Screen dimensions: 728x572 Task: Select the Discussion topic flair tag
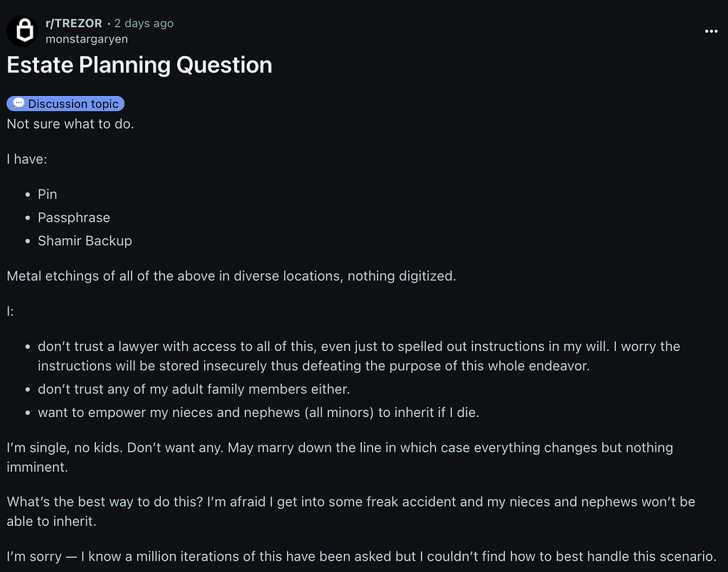65,104
